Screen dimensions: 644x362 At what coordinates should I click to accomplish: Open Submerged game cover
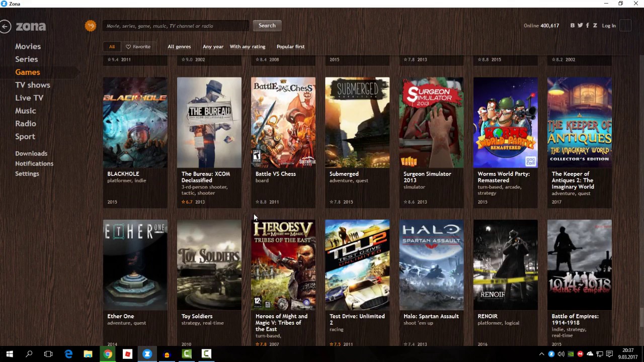point(357,122)
